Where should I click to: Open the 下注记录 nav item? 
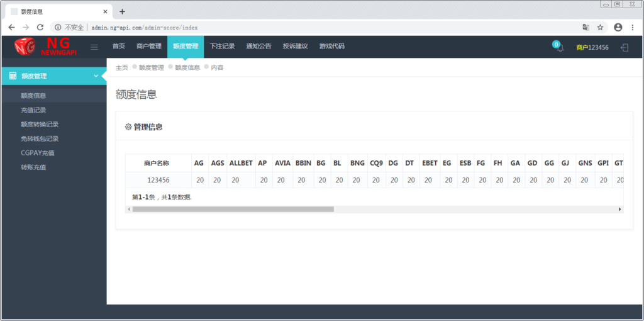click(x=222, y=46)
